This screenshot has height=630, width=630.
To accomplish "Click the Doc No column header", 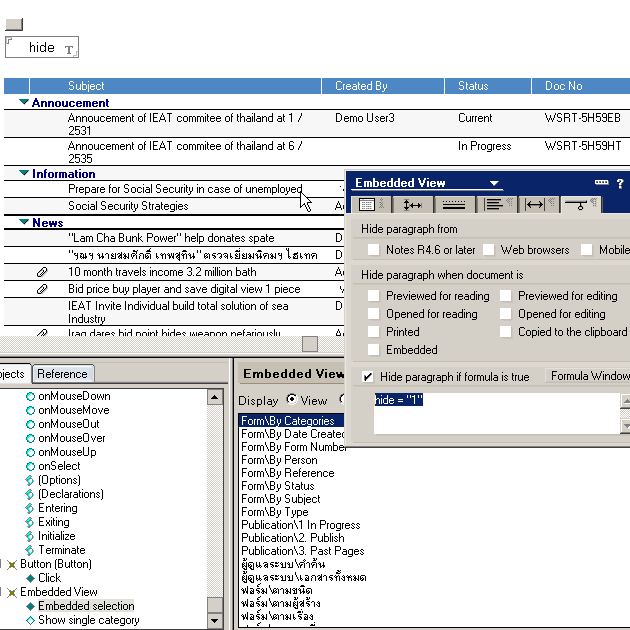I will point(581,86).
